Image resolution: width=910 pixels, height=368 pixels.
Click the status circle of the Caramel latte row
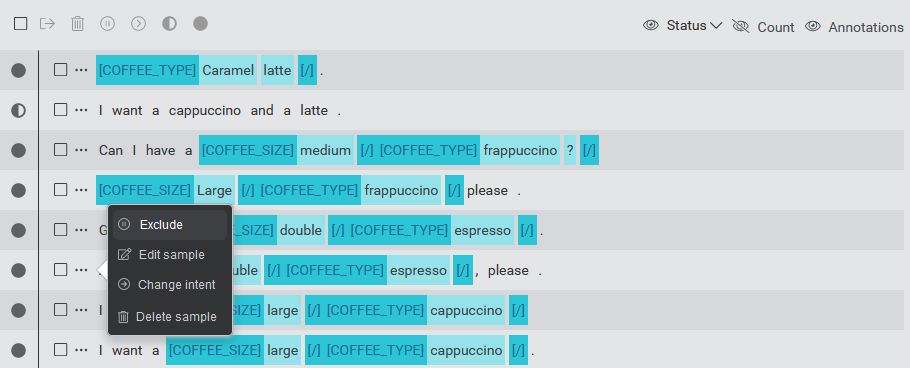click(x=19, y=70)
